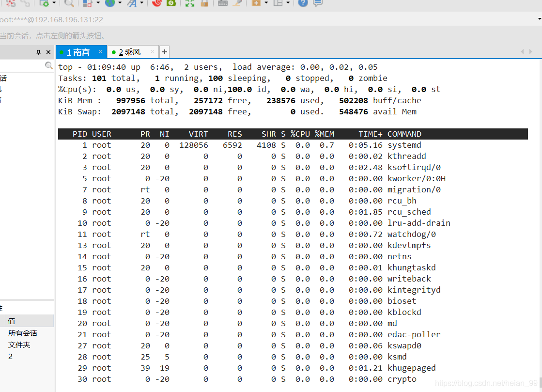Image resolution: width=542 pixels, height=392 pixels.
Task: Click the tab scroll right arrow
Action: pos(531,52)
